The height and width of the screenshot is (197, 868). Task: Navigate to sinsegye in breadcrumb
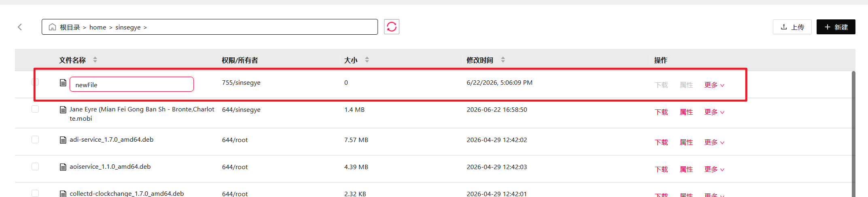pyautogui.click(x=128, y=27)
